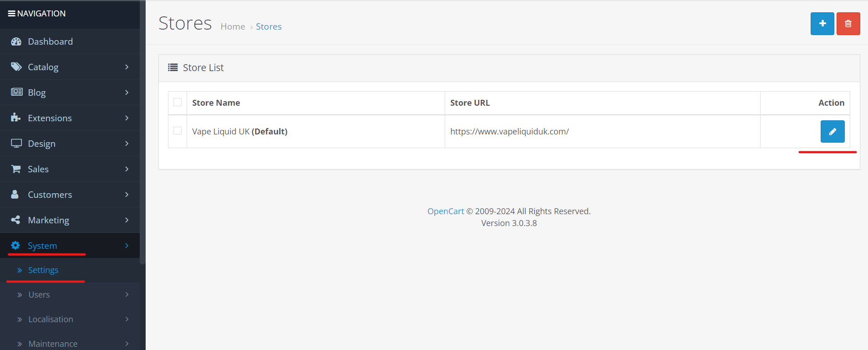Click the Vape Liquid UK (Default) cell
The width and height of the screenshot is (868, 350).
click(x=315, y=131)
